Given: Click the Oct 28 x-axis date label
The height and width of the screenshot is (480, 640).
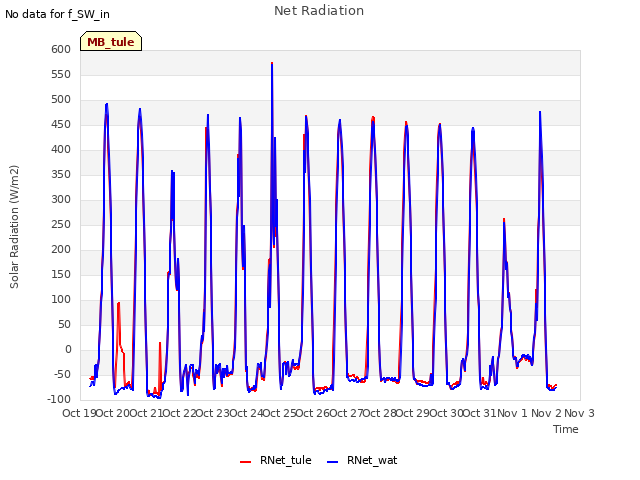Looking at the screenshot, I should [x=380, y=413].
